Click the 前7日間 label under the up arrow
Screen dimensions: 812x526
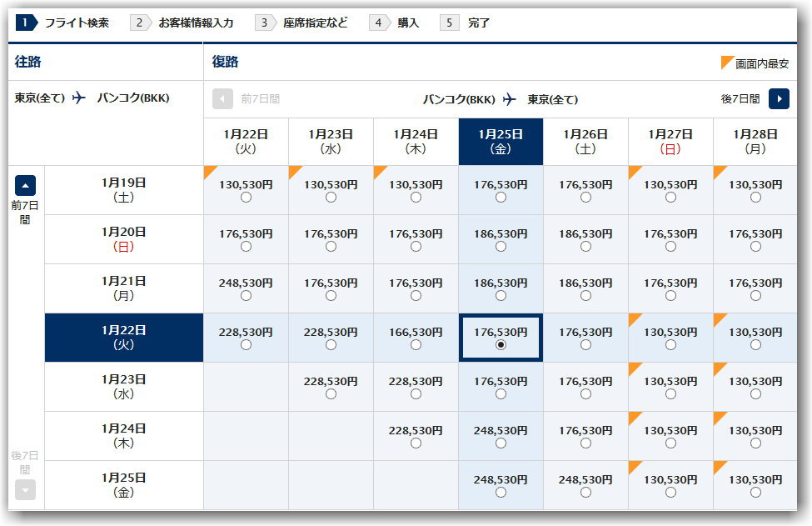[25, 213]
